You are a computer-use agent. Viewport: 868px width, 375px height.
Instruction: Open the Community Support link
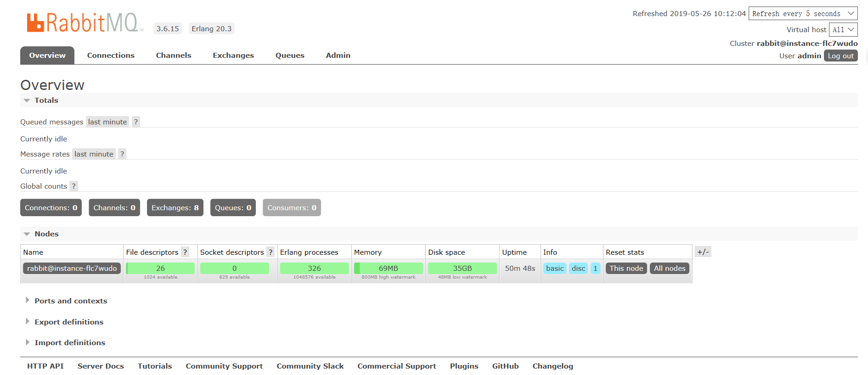pyautogui.click(x=224, y=366)
